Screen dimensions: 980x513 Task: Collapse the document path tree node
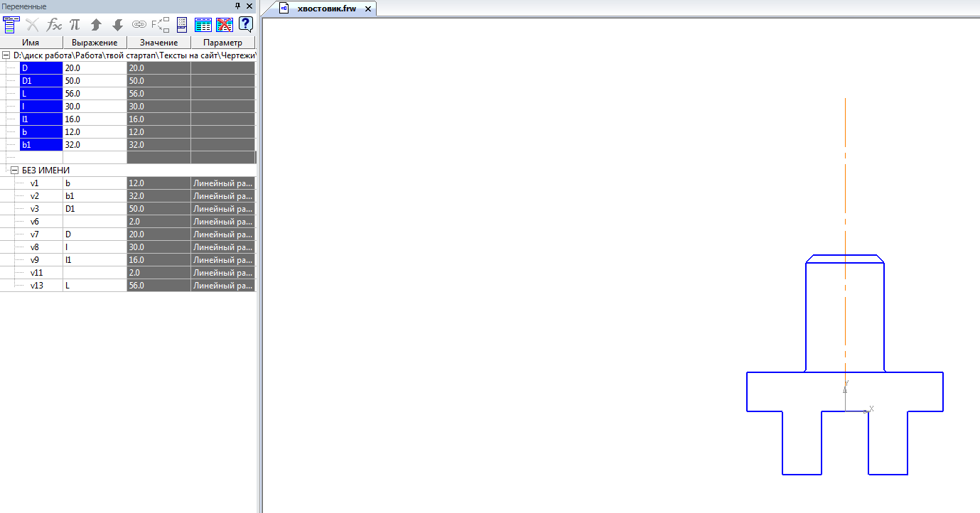[6, 55]
